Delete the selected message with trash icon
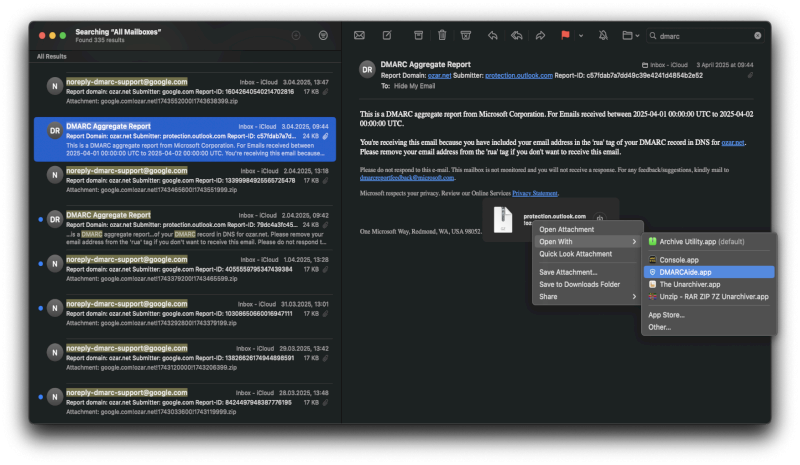The width and height of the screenshot is (800, 465). [x=442, y=35]
